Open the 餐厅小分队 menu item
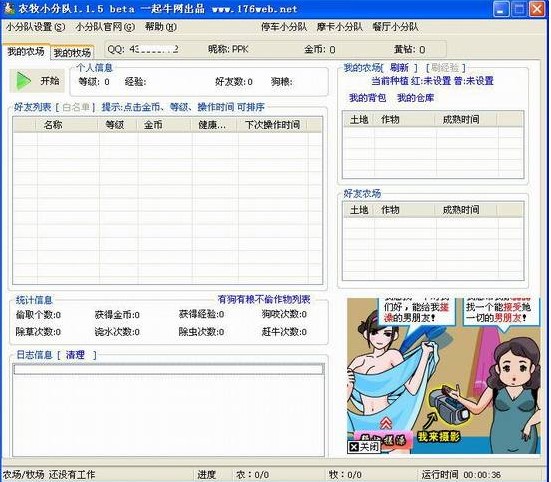 click(396, 27)
